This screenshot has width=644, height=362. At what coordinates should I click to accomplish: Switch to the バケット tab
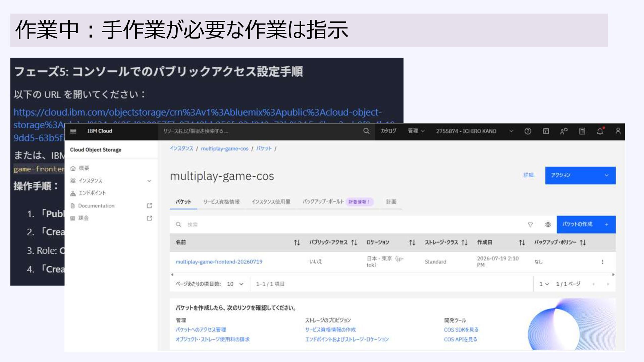pyautogui.click(x=183, y=202)
